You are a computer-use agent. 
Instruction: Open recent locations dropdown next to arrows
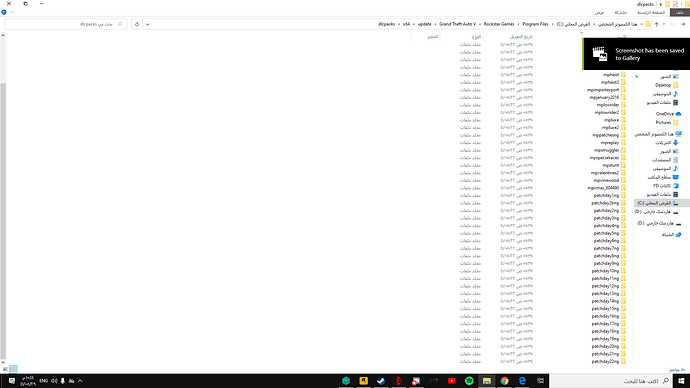[664, 24]
